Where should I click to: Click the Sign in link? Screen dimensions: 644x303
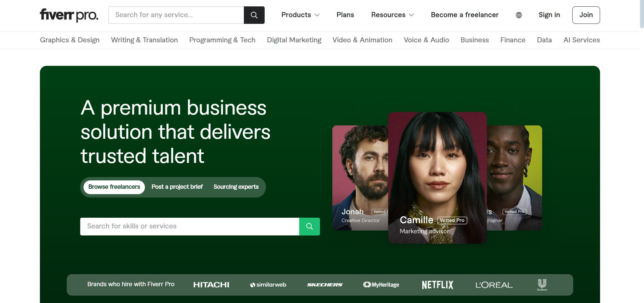pyautogui.click(x=549, y=15)
